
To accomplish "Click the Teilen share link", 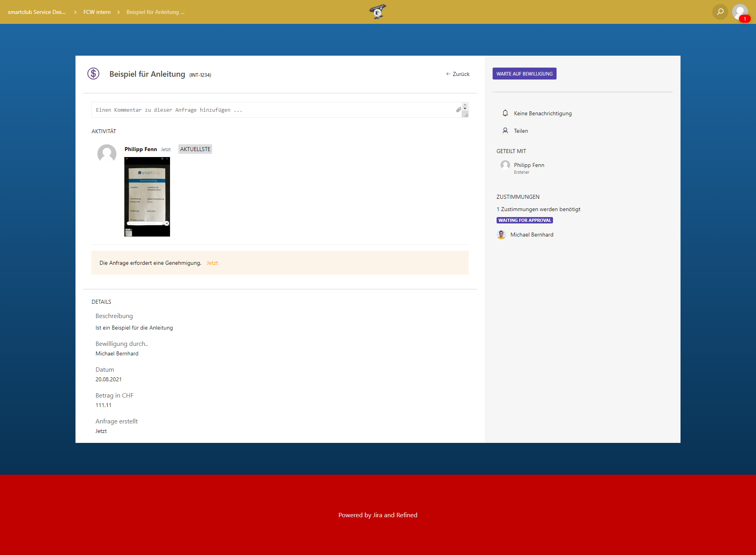I will [521, 131].
